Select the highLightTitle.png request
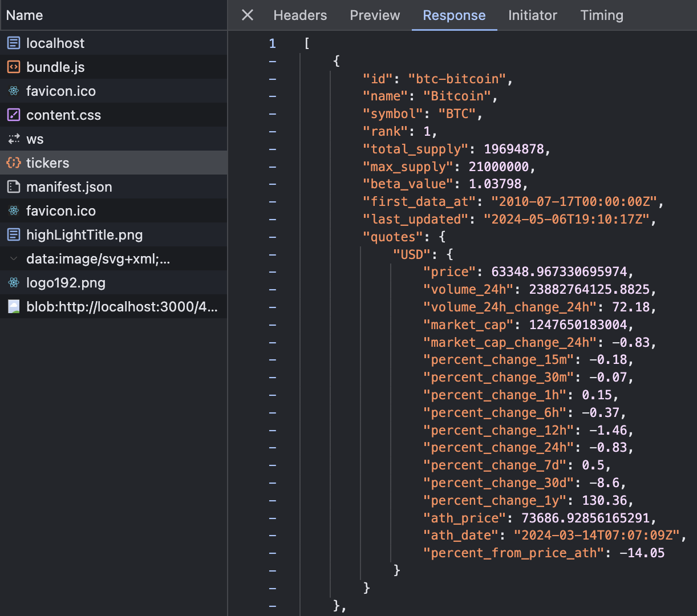This screenshot has height=616, width=697. tap(114, 234)
